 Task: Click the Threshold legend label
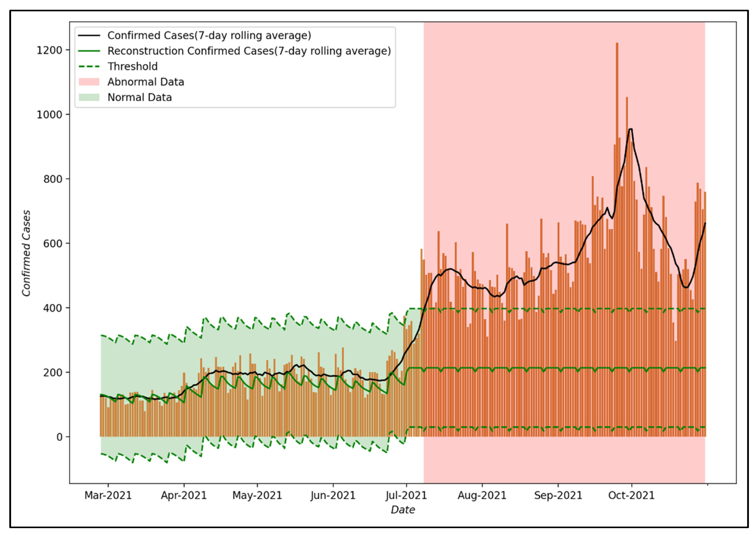132,66
